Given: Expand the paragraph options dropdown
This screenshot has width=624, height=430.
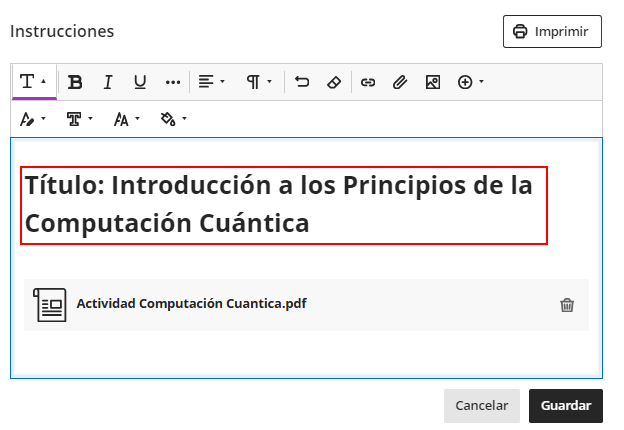Looking at the screenshot, I should [x=259, y=82].
